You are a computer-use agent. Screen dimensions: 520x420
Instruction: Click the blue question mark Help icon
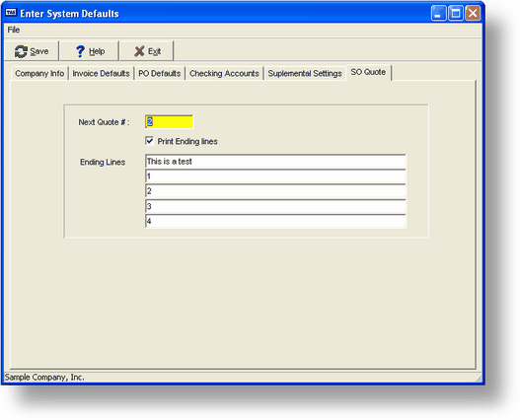(x=80, y=51)
